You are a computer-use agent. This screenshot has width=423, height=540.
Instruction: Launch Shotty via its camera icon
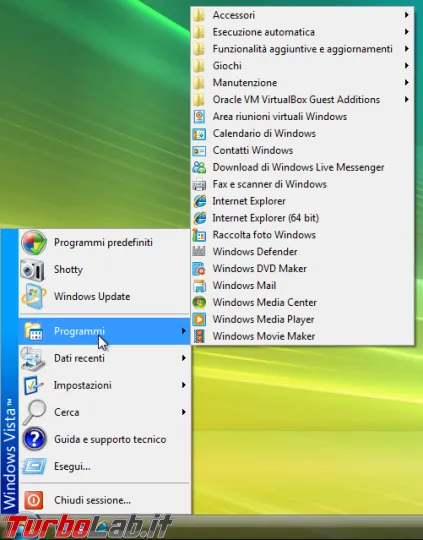32,270
